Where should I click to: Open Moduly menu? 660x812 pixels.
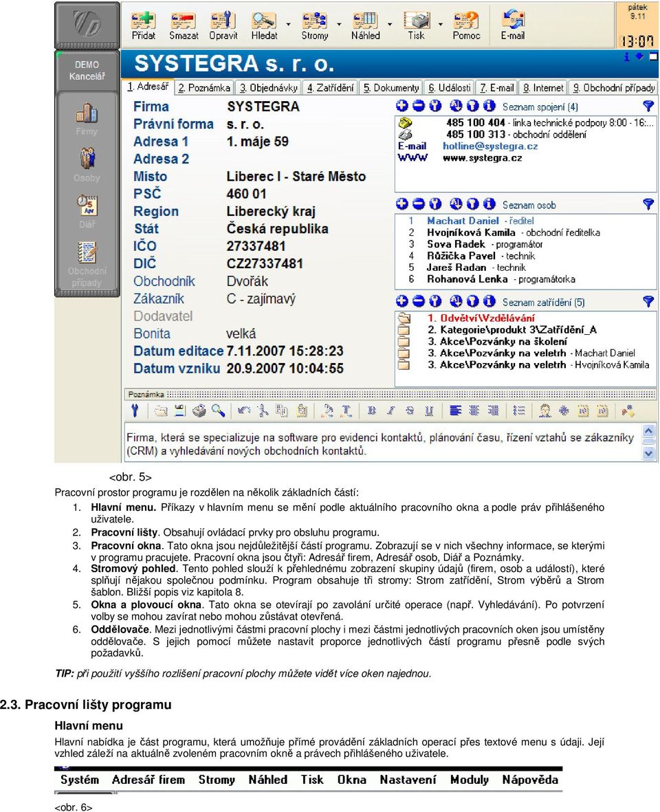tap(470, 780)
